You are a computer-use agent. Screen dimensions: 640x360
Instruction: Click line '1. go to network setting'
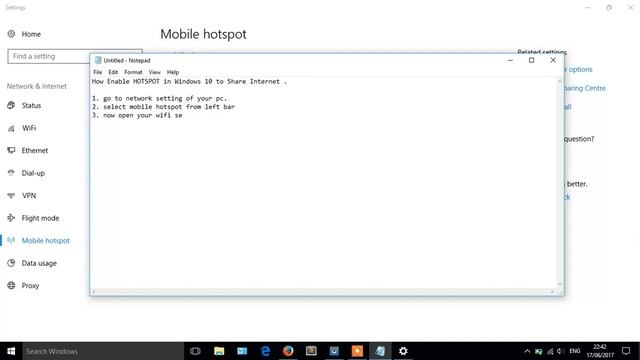(x=159, y=98)
